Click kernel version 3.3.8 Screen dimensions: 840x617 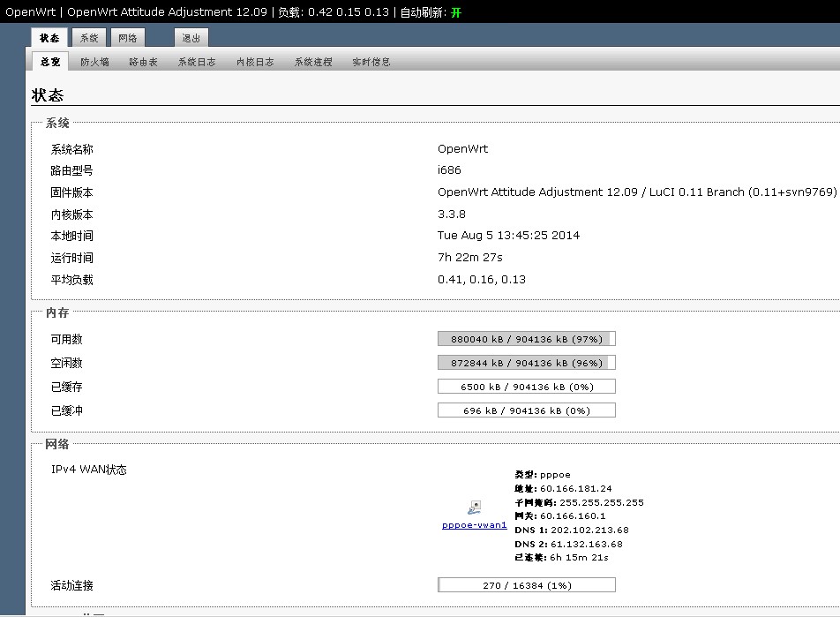[x=452, y=214]
